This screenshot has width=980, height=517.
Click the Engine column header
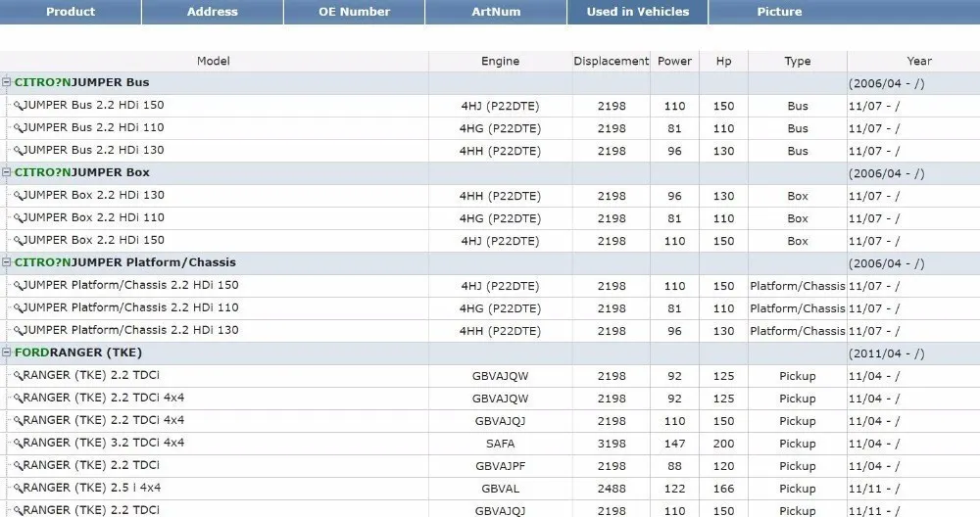500,61
